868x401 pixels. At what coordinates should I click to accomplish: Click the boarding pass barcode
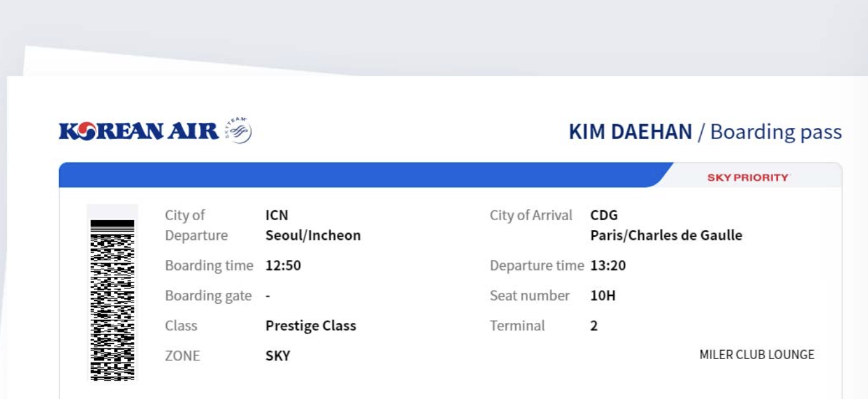(x=113, y=300)
